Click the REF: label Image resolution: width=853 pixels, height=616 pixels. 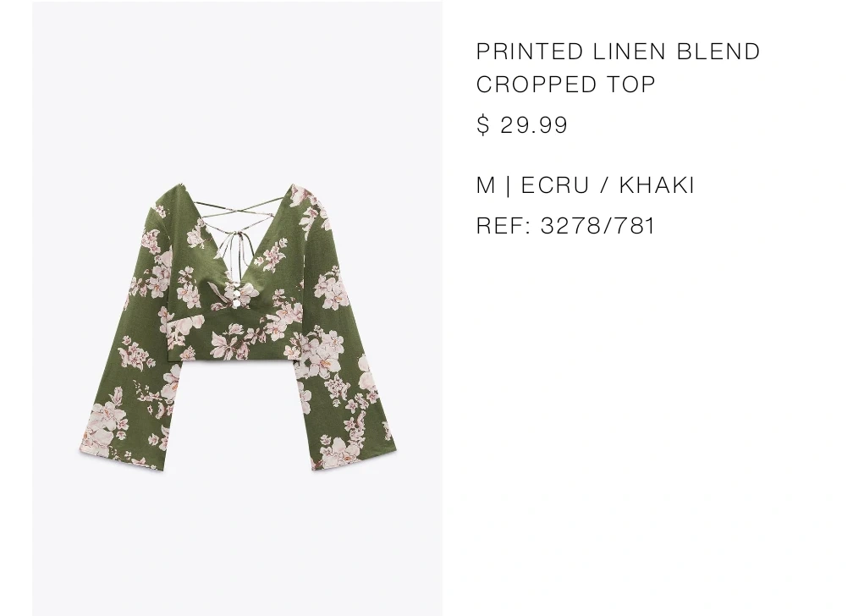[x=504, y=226]
